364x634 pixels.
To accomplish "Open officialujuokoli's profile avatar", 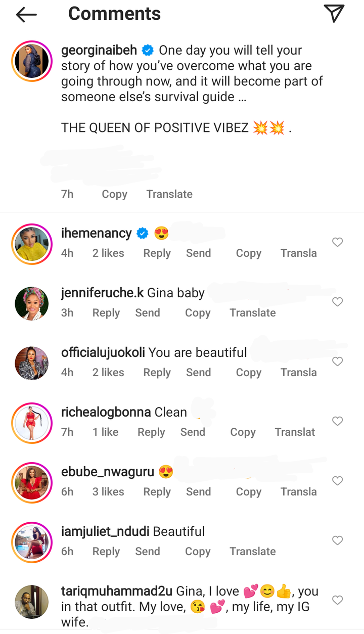I will [32, 363].
